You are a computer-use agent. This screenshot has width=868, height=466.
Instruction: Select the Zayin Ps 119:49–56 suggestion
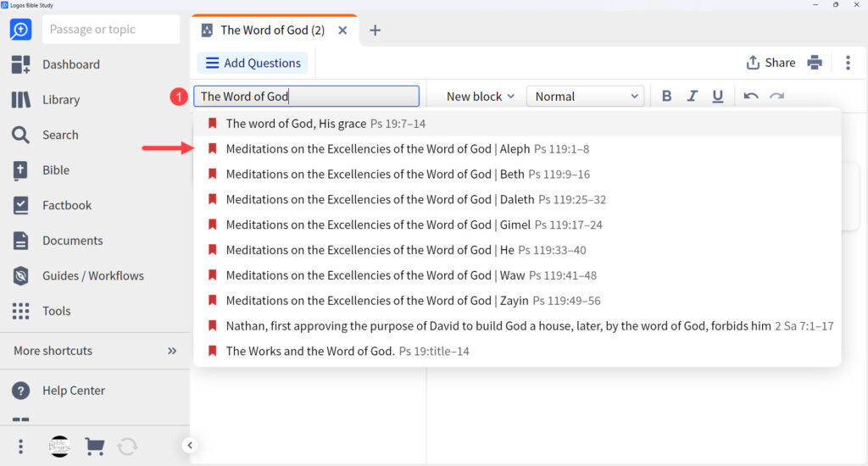click(517, 301)
